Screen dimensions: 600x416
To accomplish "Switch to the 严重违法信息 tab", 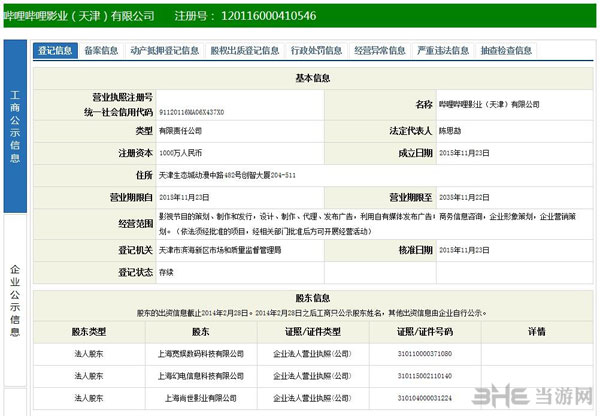I will click(x=444, y=50).
